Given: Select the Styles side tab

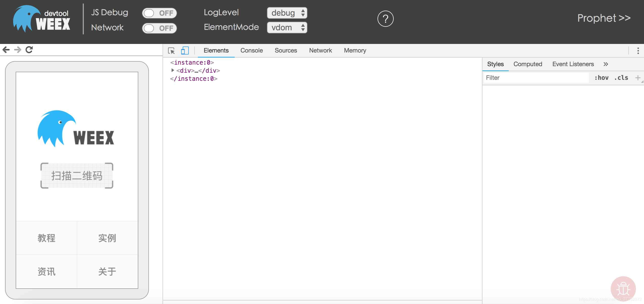Looking at the screenshot, I should (x=495, y=64).
